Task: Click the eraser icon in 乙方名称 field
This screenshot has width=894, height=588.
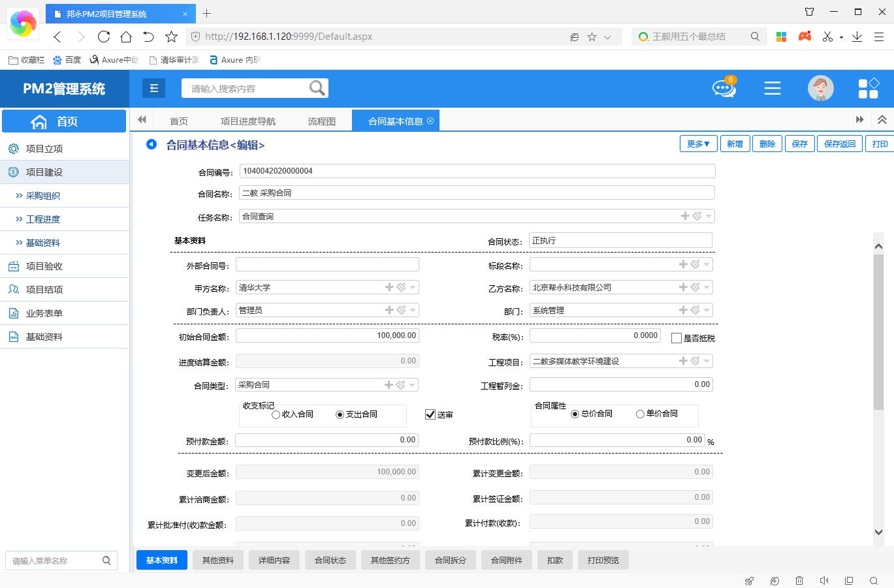Action: pos(695,287)
